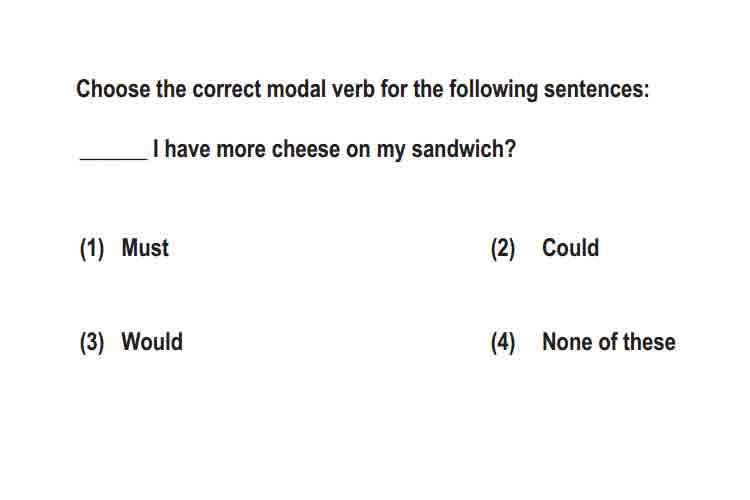Click the word "have" in the question

pos(188,149)
